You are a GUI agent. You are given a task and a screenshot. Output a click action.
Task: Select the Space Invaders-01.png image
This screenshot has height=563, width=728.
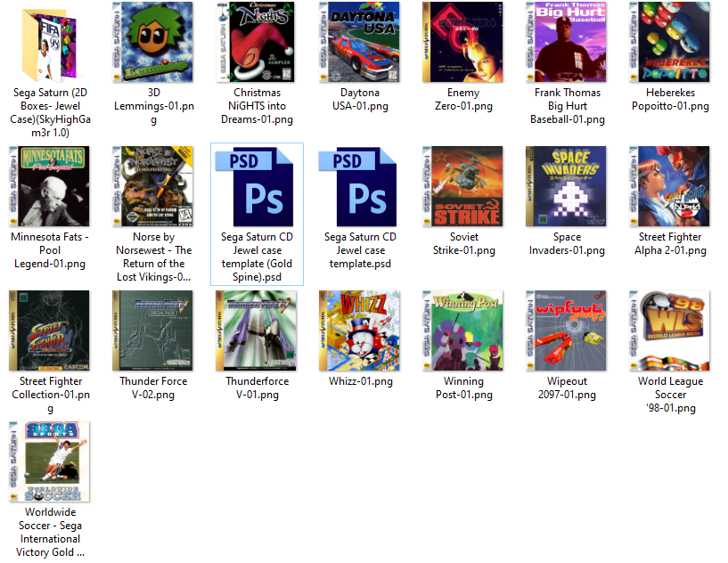click(x=567, y=187)
